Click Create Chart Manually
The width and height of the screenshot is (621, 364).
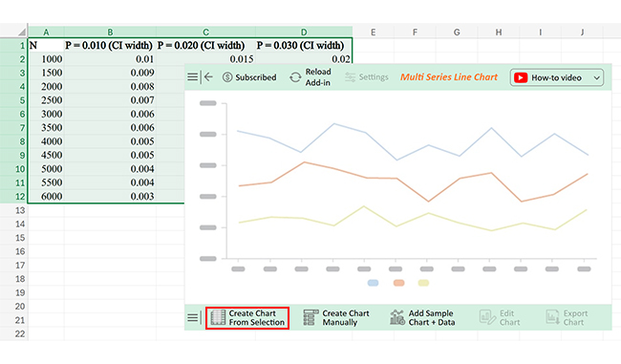[336, 317]
